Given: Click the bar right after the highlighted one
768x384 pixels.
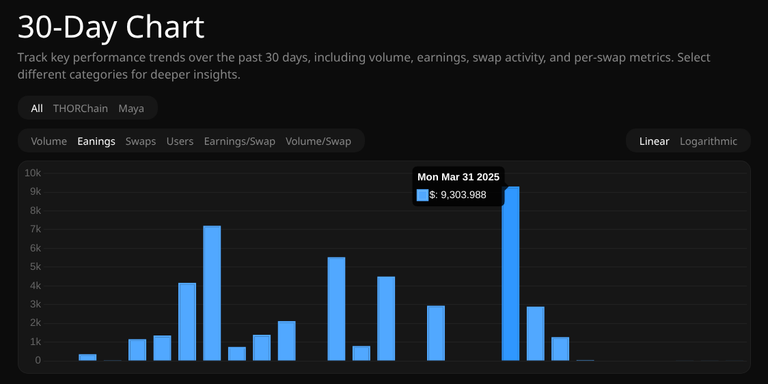Looking at the screenshot, I should (535, 334).
